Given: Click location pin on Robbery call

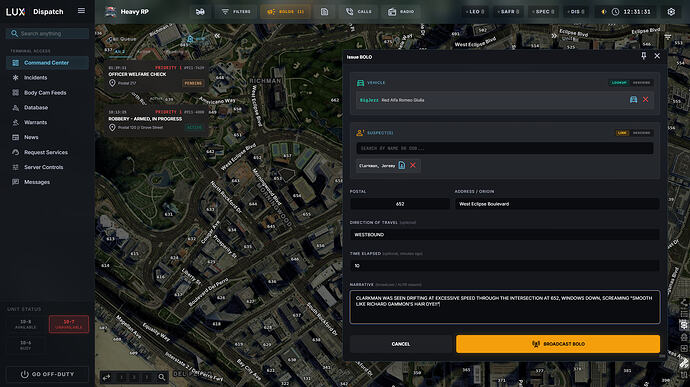Looking at the screenshot, I should (x=112, y=128).
